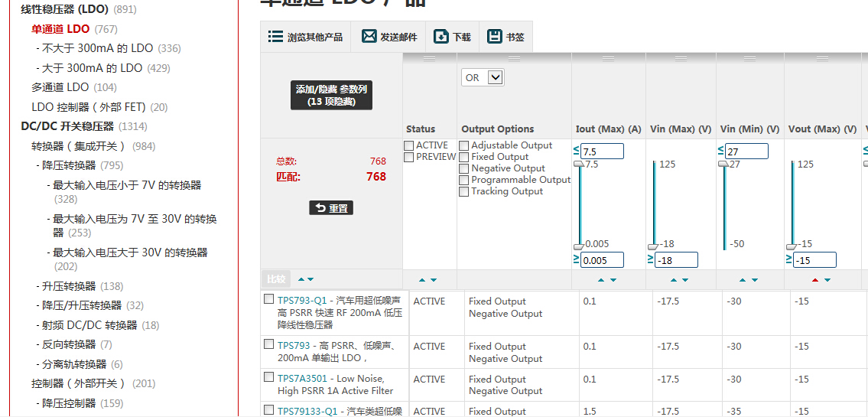The image size is (868, 417).
Task: Click the 浏览其他产品 list icon
Action: coord(275,37)
